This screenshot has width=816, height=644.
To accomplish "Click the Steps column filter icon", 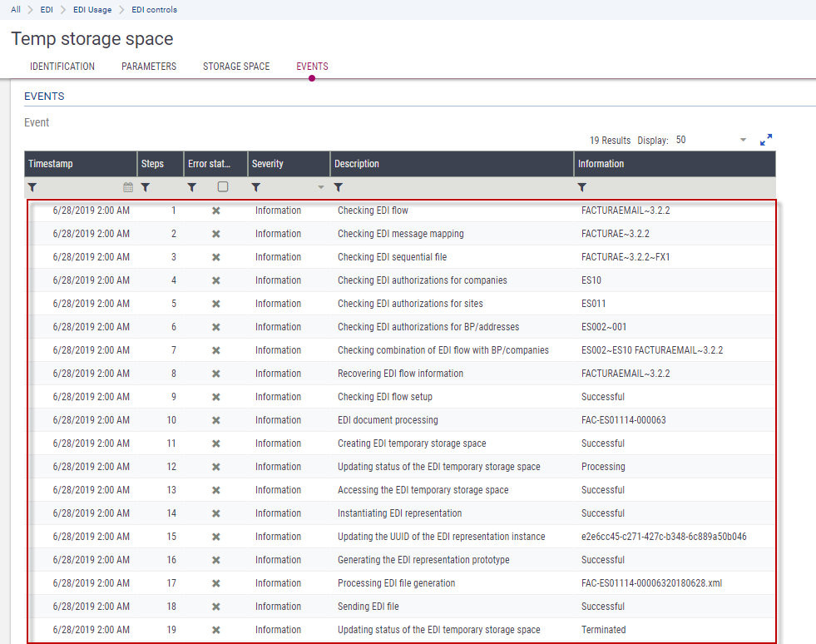I will [x=145, y=187].
